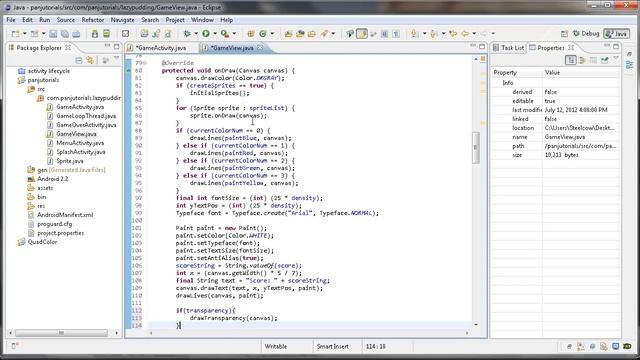Click the Next Annotation toolbar icon
Image resolution: width=640 pixels, height=360 pixels.
tap(414, 34)
